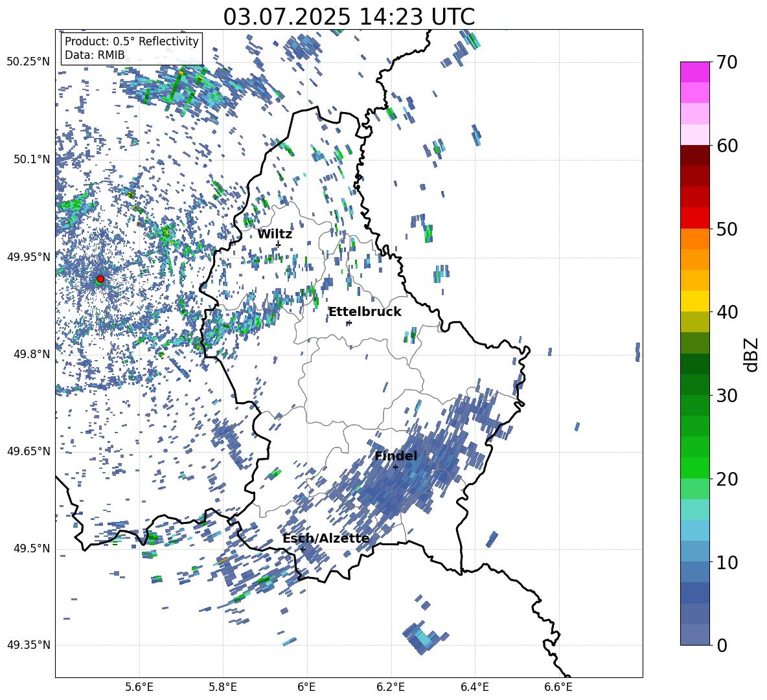Image resolution: width=767 pixels, height=700 pixels.
Task: Click the 5.8°E longitude tick label
Action: click(x=223, y=687)
